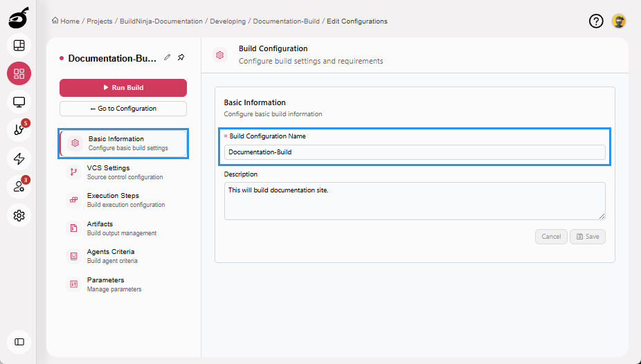Click Go to Configuration button
The image size is (641, 364).
tap(123, 108)
